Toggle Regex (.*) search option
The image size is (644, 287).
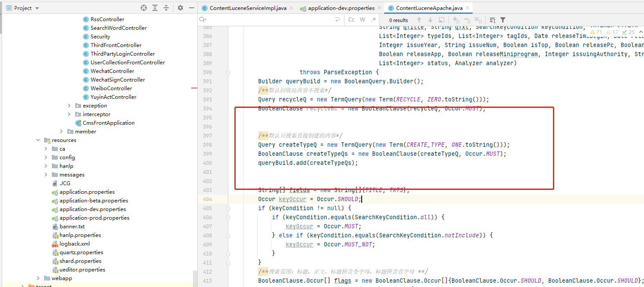pyautogui.click(x=373, y=20)
